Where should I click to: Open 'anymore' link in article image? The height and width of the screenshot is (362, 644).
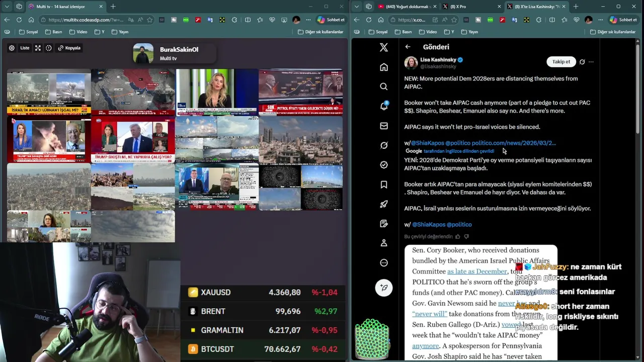(426, 346)
